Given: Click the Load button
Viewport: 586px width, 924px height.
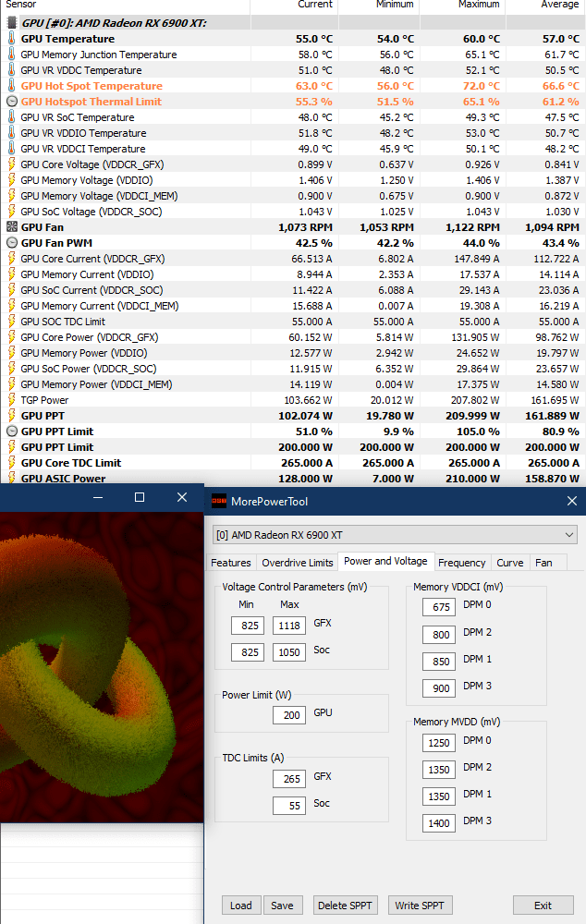Looking at the screenshot, I should tap(240, 906).
